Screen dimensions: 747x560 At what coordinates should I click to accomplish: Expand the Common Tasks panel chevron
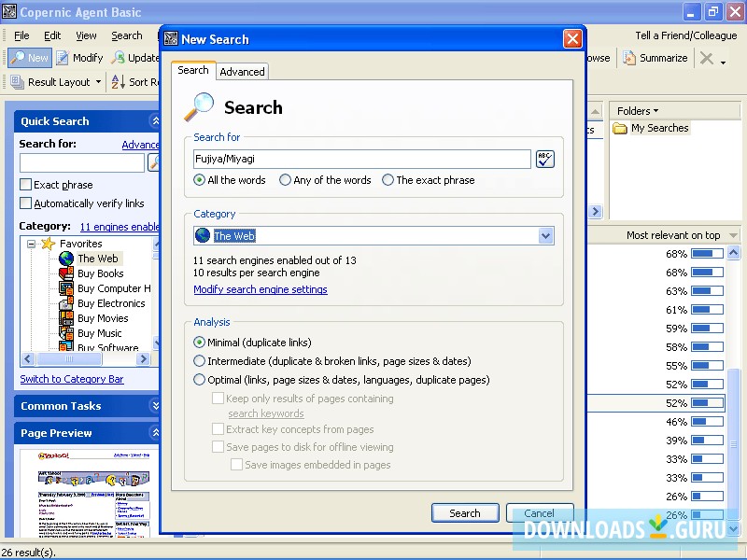point(155,406)
